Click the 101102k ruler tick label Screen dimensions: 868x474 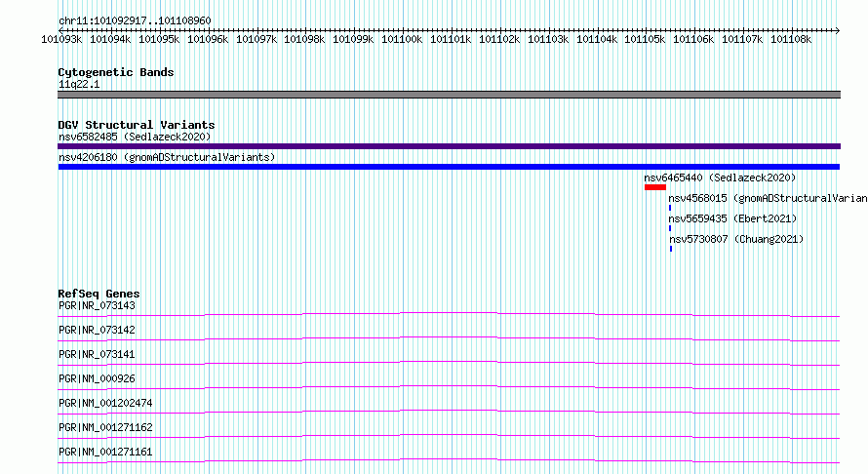(499, 39)
